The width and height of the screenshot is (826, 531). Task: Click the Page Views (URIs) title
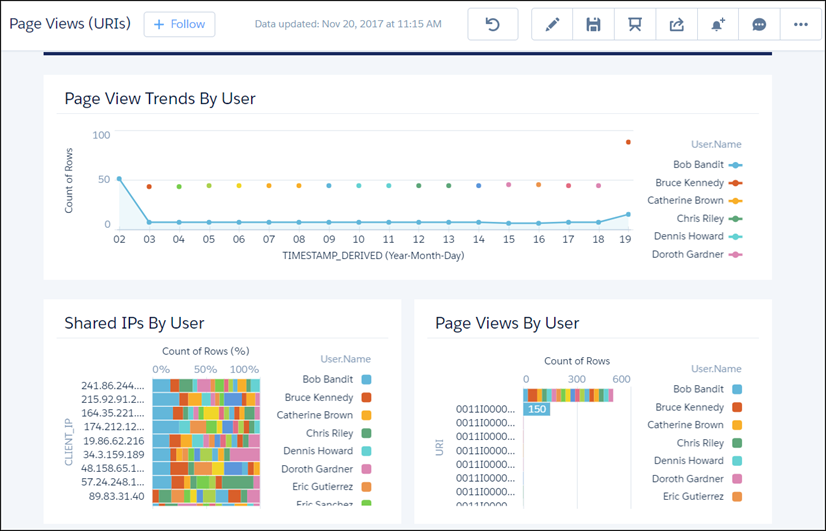pyautogui.click(x=70, y=24)
